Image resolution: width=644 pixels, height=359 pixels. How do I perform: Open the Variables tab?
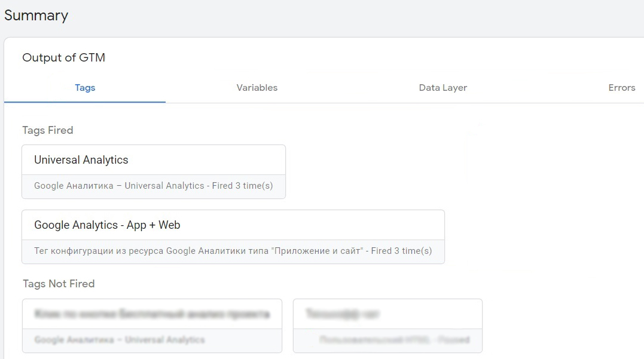pyautogui.click(x=257, y=88)
